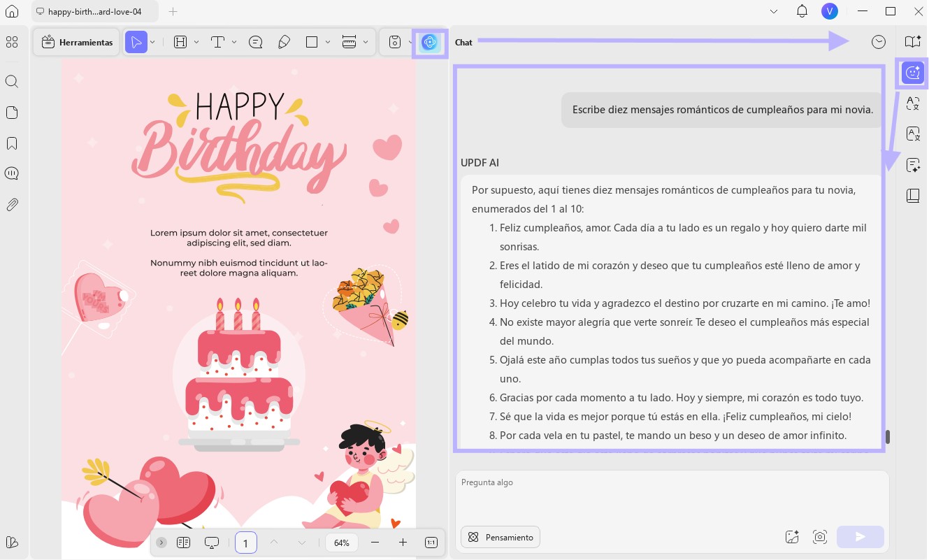Change page layout view icon
This screenshot has height=560, width=929.
(184, 543)
